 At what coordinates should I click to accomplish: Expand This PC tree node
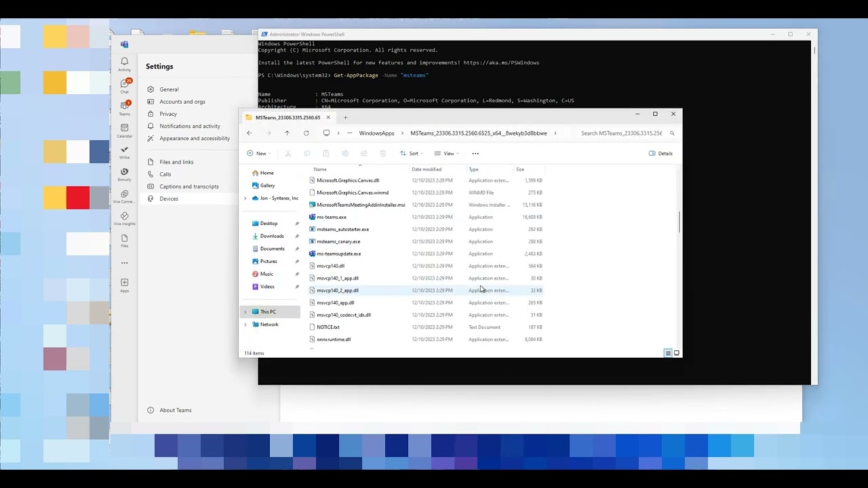click(245, 312)
